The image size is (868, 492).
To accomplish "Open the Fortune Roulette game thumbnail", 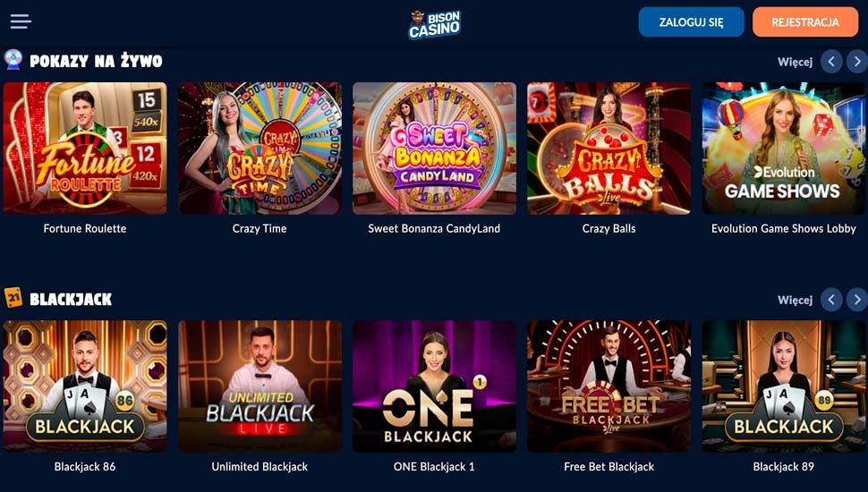I will coord(85,148).
